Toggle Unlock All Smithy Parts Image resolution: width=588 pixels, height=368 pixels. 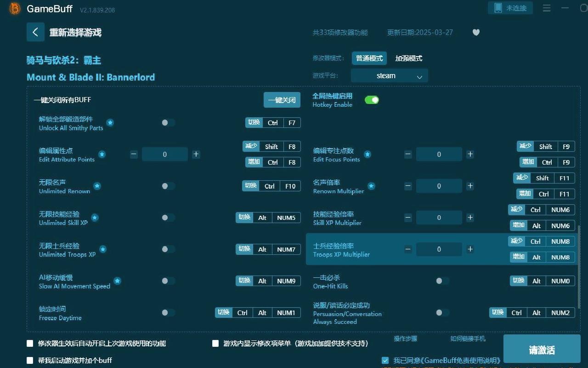coord(168,123)
